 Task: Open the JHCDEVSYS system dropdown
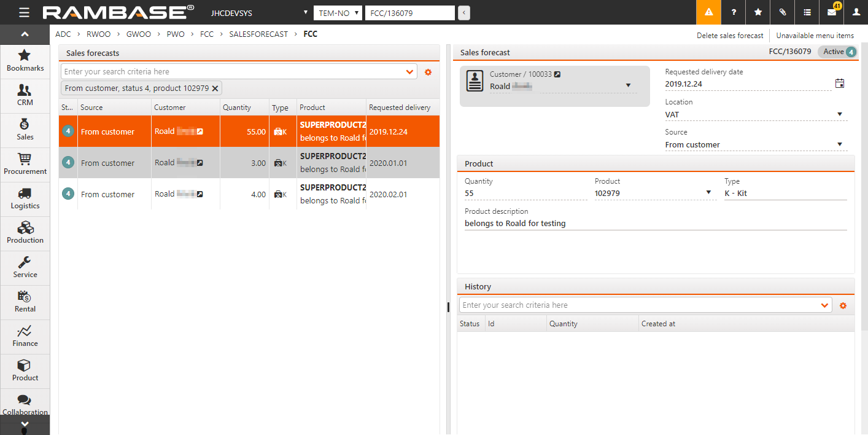[258, 13]
